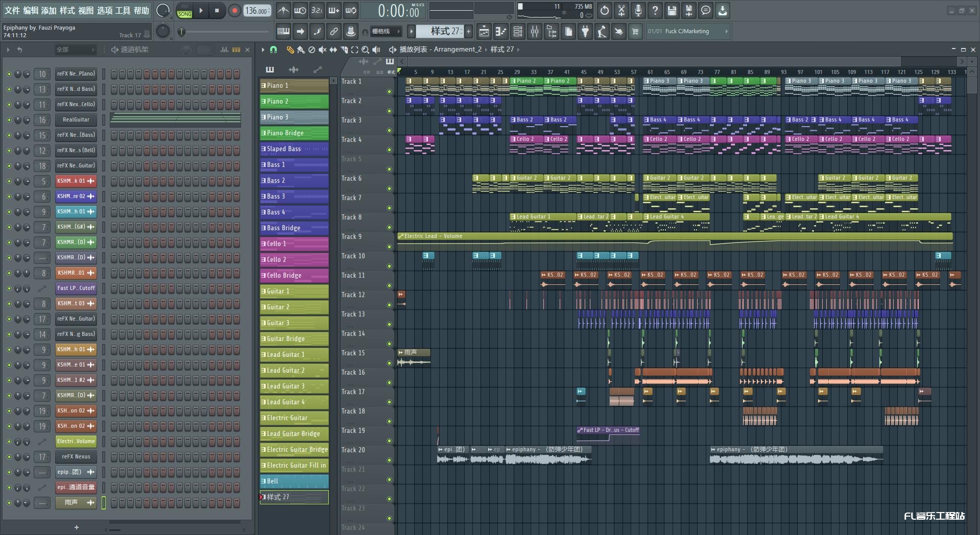Add a channel with bottom plus button

pos(77,527)
